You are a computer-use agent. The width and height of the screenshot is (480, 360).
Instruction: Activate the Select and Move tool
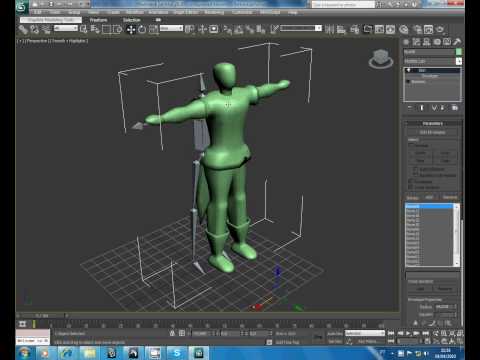pos(131,30)
